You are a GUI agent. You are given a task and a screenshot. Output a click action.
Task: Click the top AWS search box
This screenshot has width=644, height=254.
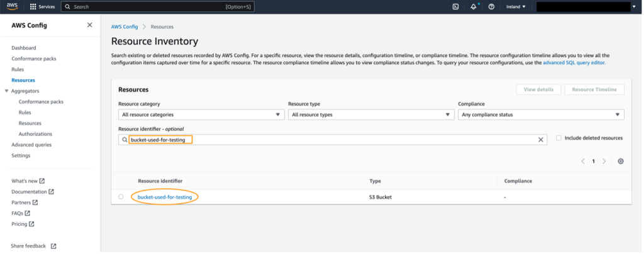[158, 6]
